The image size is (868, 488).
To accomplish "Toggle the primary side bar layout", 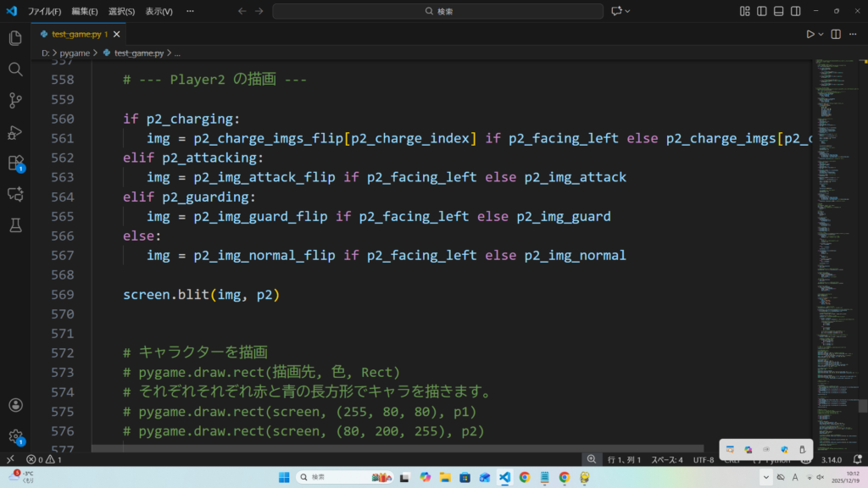I will pos(763,11).
